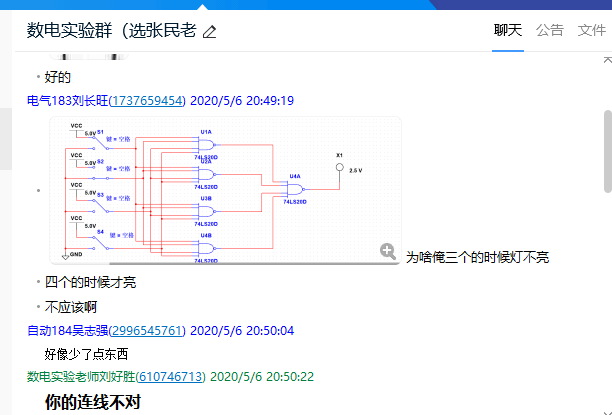Open the 公告 tab
Image resolution: width=612 pixels, height=415 pixels.
pyautogui.click(x=550, y=30)
